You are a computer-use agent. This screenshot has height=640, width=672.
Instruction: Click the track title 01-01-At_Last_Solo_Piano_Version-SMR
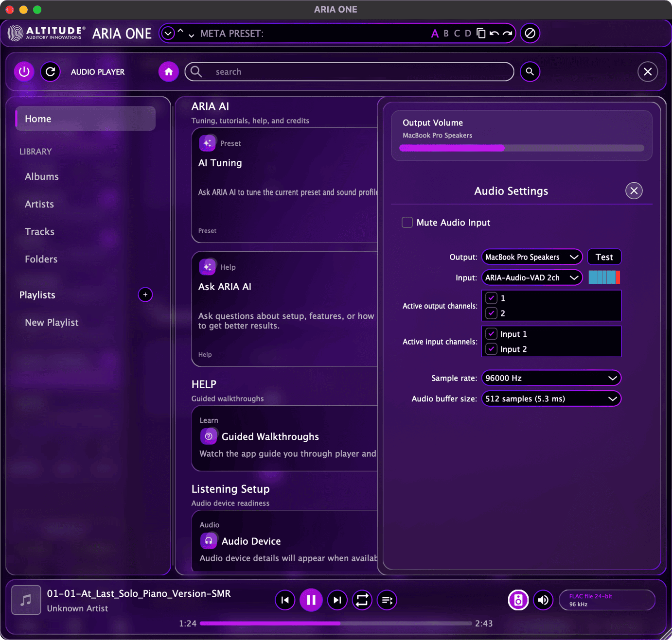click(x=139, y=593)
